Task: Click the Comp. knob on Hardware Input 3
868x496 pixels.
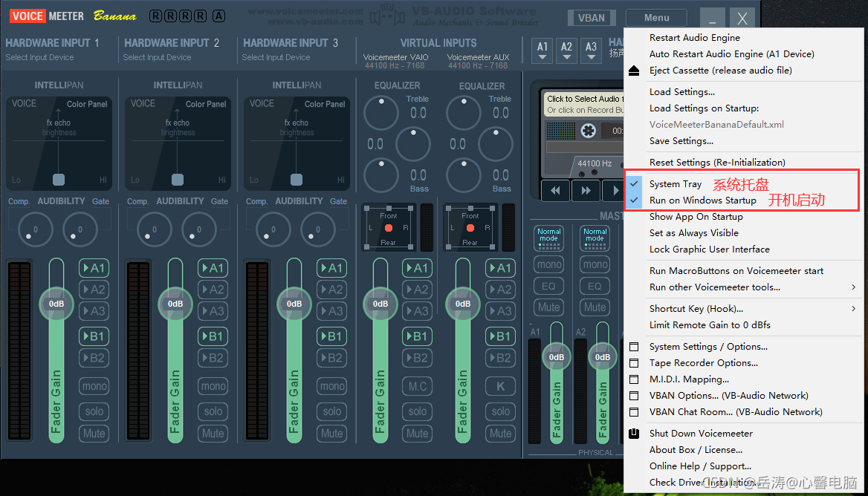Action: [273, 229]
